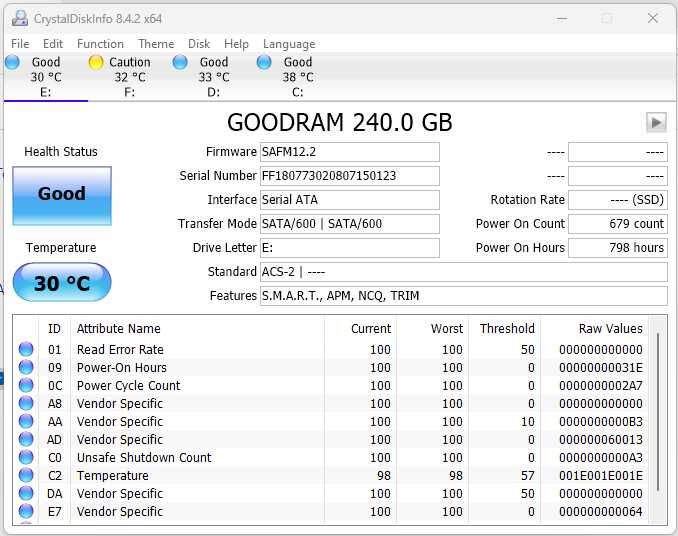Click status orb of Power Cycle Count row
Viewport: 678px width, 536px height.
pos(26,385)
